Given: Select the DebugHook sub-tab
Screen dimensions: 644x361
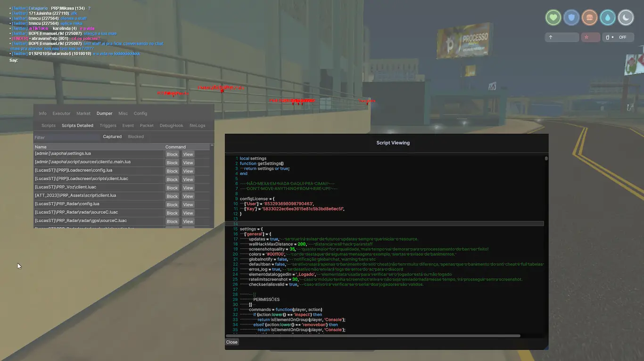Looking at the screenshot, I should pyautogui.click(x=171, y=126).
